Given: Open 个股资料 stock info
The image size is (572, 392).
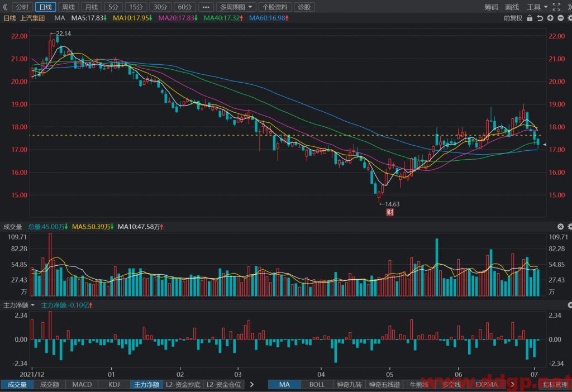Looking at the screenshot, I should [275, 7].
